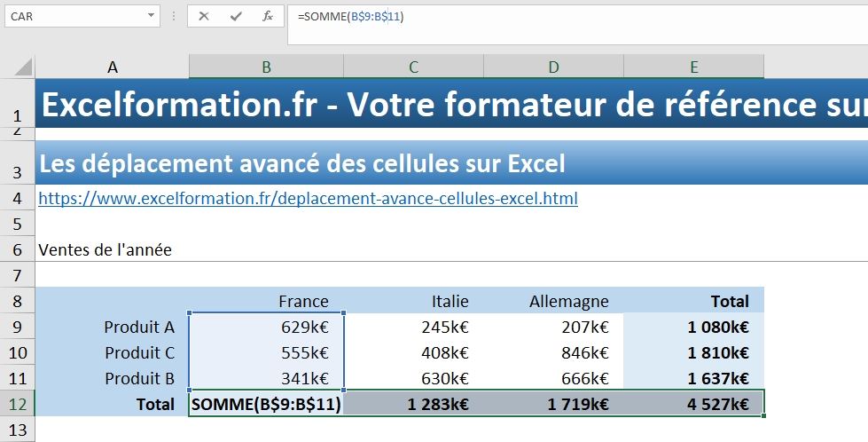Click the 'Allemagne' column label
Viewport: 868px width, 442px height.
568,301
